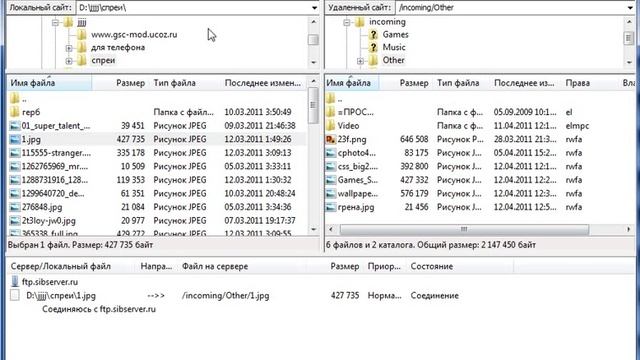Select the Other folder icon in remote tree
Viewport: 640px width, 360px height.
point(373,60)
